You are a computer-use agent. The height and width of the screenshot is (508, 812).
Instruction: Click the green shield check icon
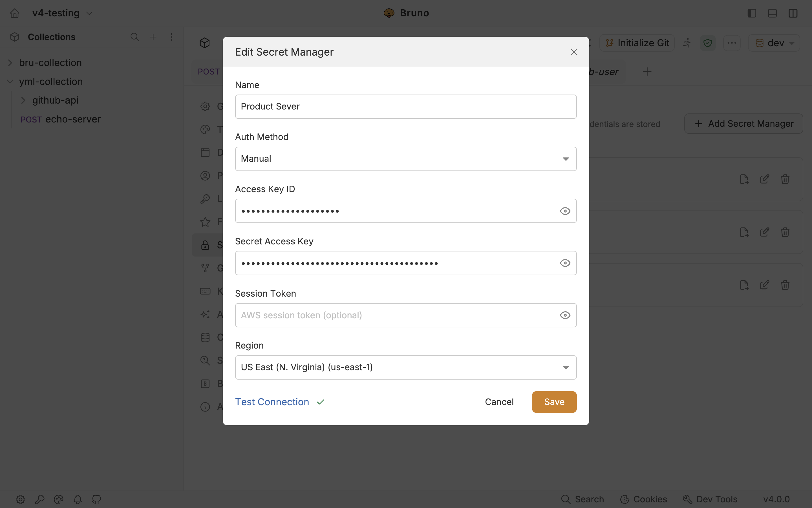pyautogui.click(x=708, y=43)
